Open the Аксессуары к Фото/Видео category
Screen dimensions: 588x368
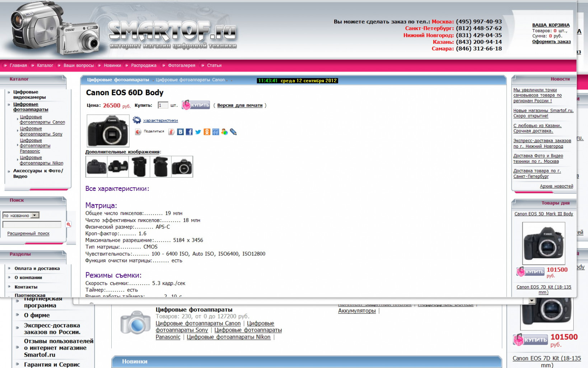coord(38,174)
